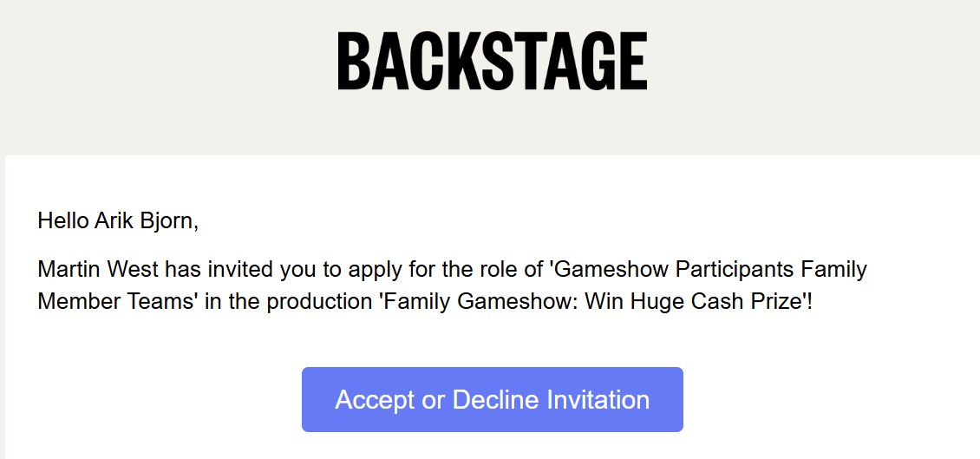The image size is (980, 459).
Task: Open the Accept or Decline Invitation button
Action: coord(493,400)
